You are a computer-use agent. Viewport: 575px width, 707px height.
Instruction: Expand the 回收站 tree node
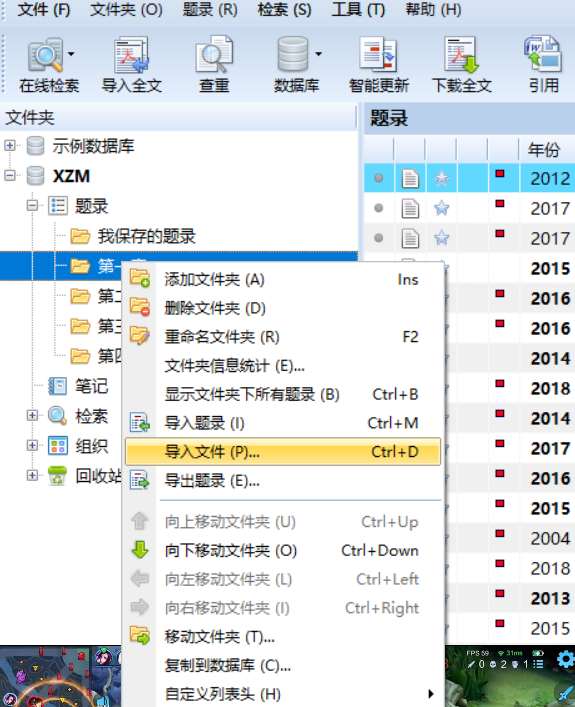(x=32, y=475)
